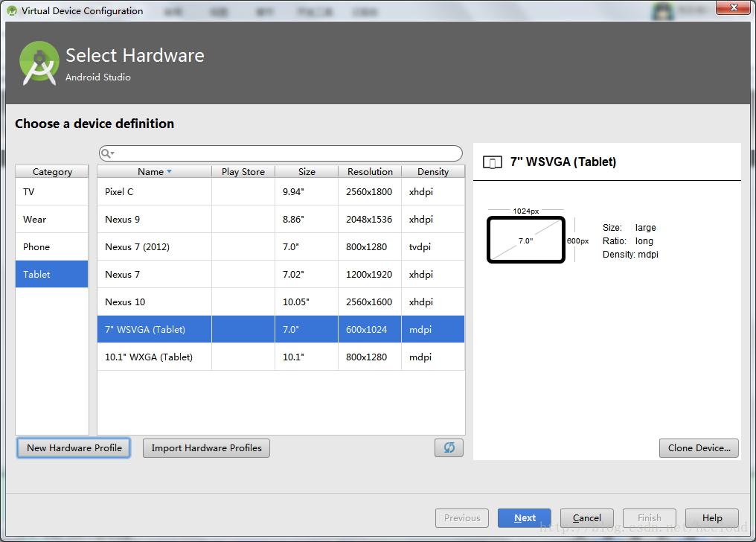Close the Virtual Device Configuration window
This screenshot has height=542, width=756.
tap(734, 7)
